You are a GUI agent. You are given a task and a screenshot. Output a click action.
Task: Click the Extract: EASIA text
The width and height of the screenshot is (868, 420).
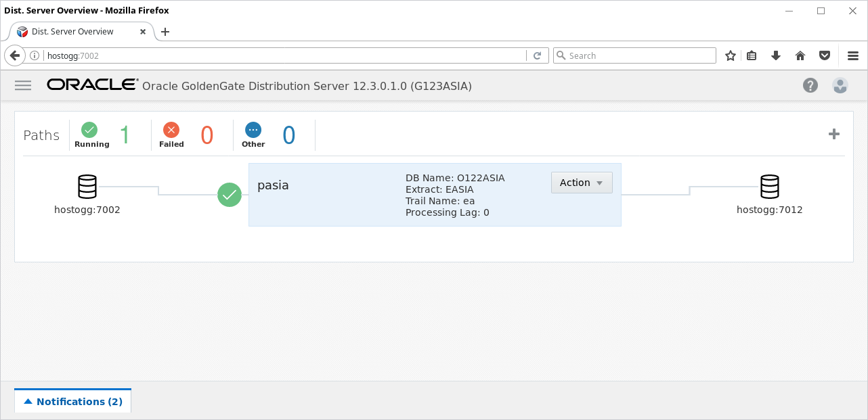439,189
